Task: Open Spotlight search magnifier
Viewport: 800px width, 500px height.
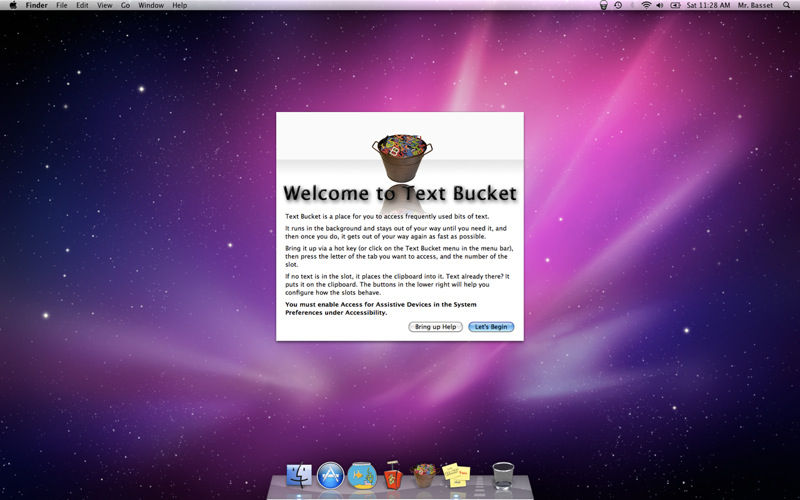Action: (x=786, y=5)
